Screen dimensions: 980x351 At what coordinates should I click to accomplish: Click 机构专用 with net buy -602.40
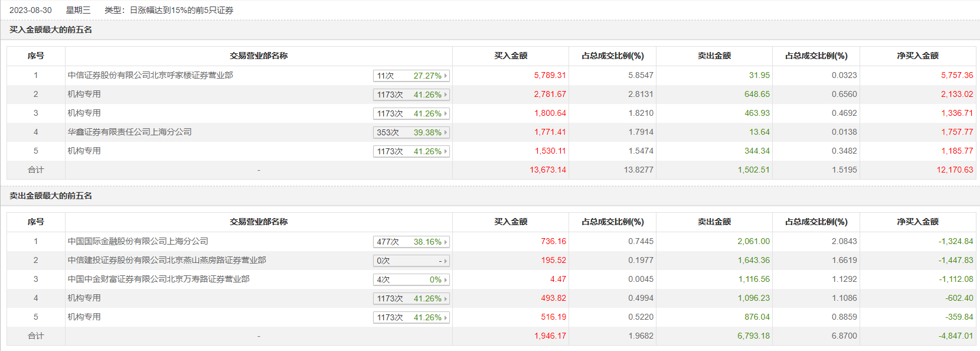pyautogui.click(x=84, y=298)
